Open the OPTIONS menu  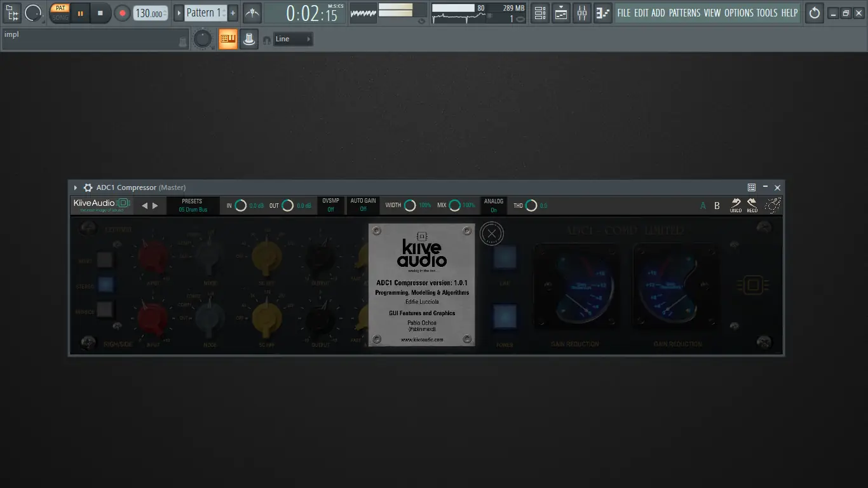click(x=739, y=13)
